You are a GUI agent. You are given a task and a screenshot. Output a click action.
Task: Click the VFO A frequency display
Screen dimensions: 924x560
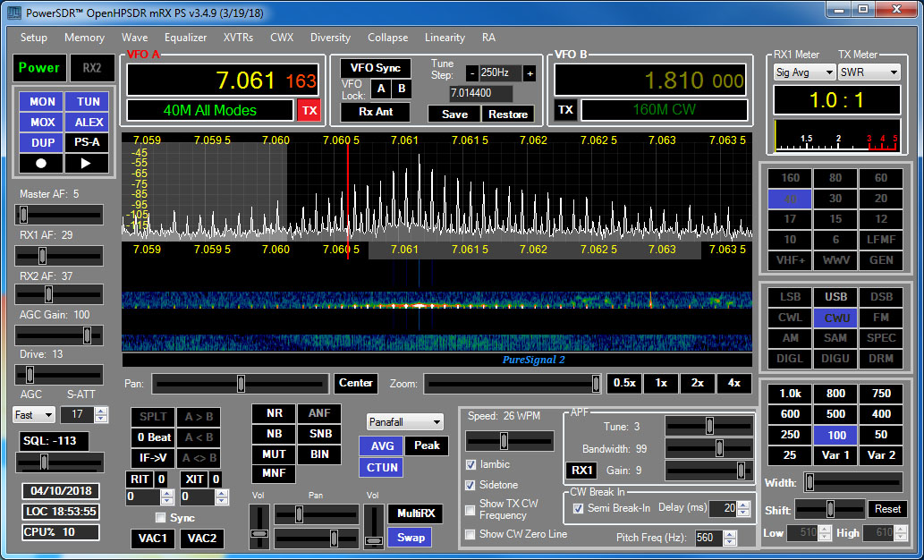tap(223, 81)
